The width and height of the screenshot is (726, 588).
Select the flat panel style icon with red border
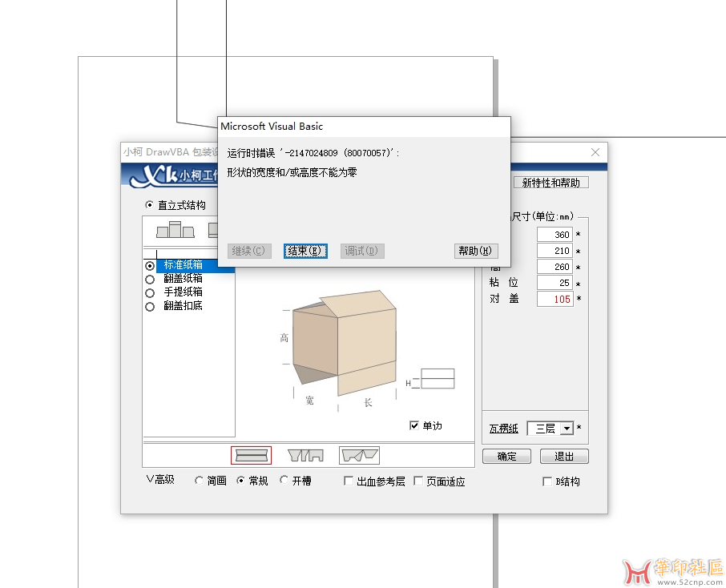coord(251,456)
